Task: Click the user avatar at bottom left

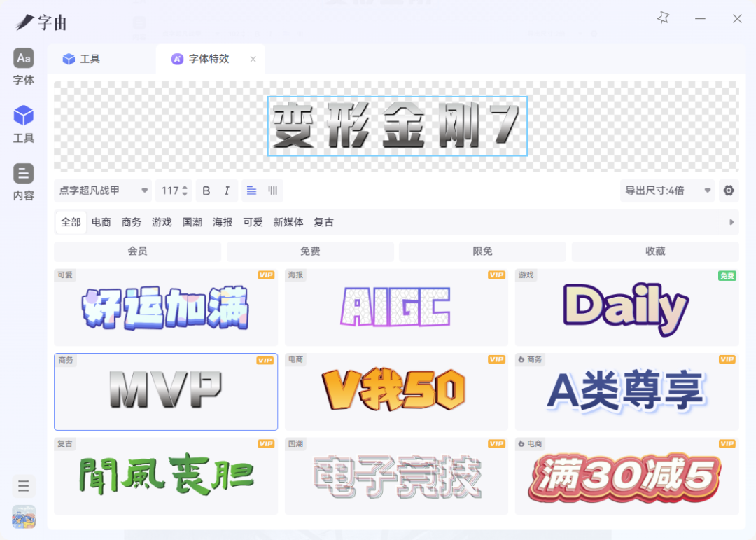Action: pyautogui.click(x=24, y=517)
